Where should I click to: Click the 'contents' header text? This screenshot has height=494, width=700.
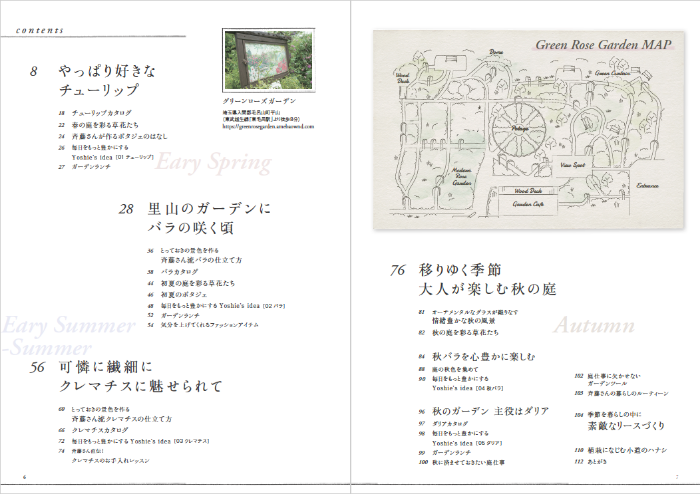[x=40, y=31]
